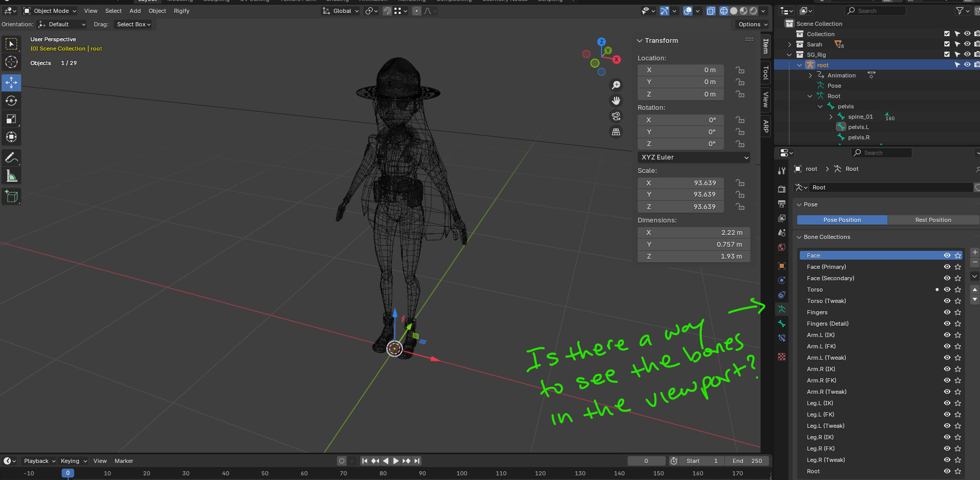
Task: Toggle camera view gizmo icon
Action: pos(616,116)
